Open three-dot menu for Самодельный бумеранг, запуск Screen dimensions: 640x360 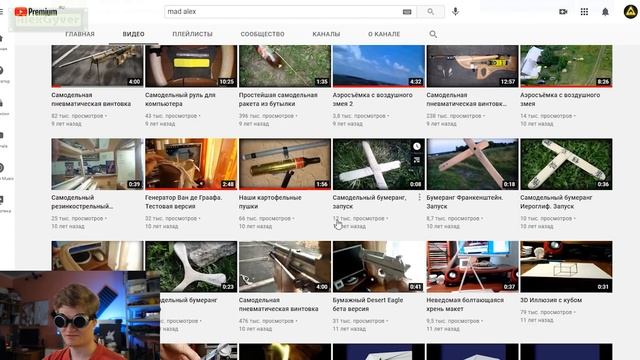tap(419, 198)
